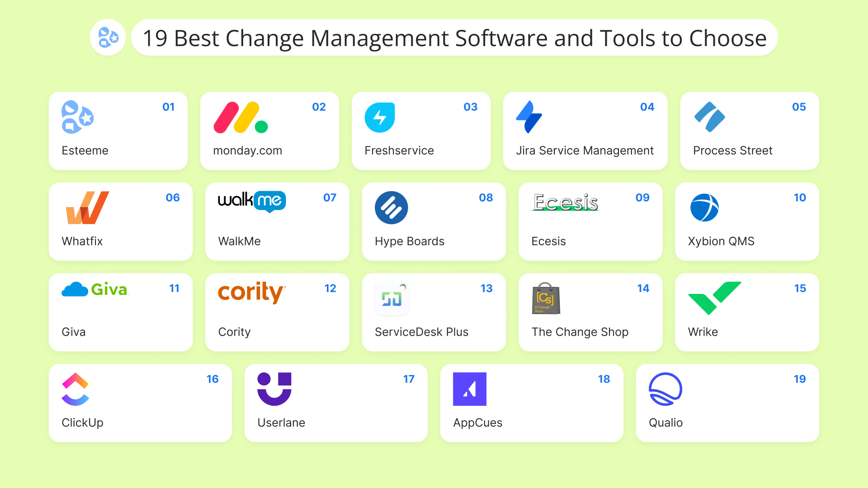The height and width of the screenshot is (488, 868).
Task: Click the Giva cloud logo
Action: (x=95, y=290)
